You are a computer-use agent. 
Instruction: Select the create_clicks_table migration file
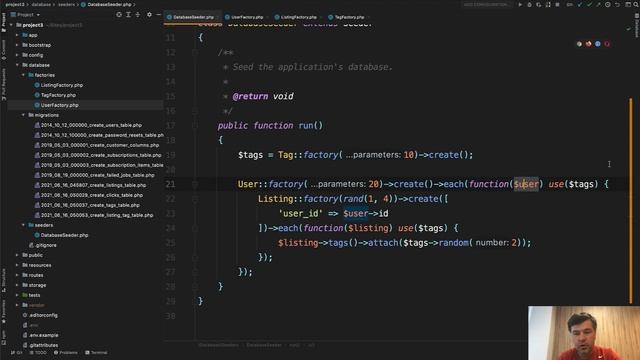(91, 195)
